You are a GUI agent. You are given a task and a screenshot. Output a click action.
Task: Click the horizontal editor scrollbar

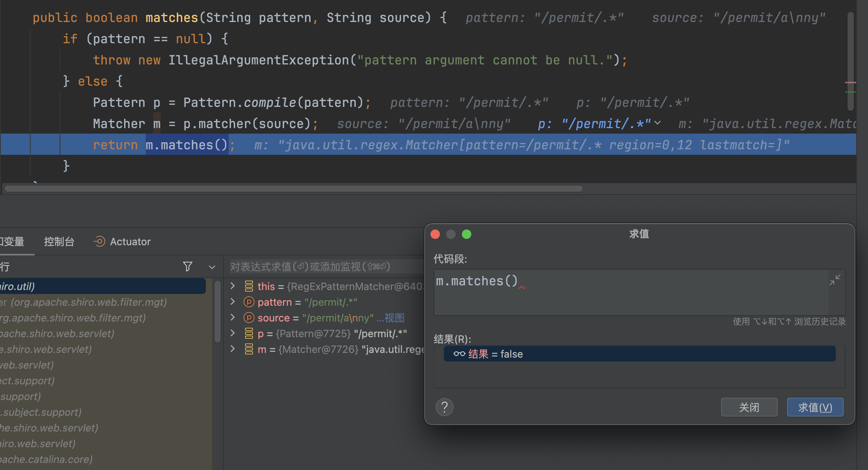click(294, 189)
